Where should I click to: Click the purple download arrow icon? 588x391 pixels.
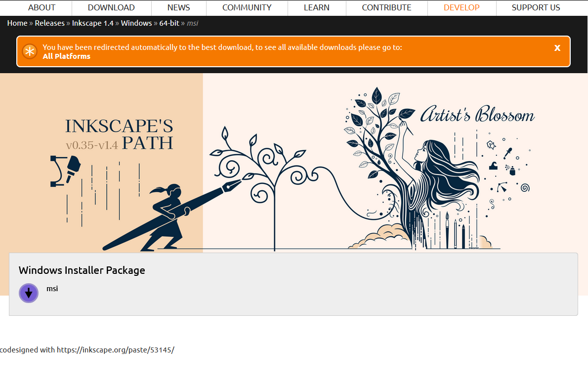tap(29, 293)
